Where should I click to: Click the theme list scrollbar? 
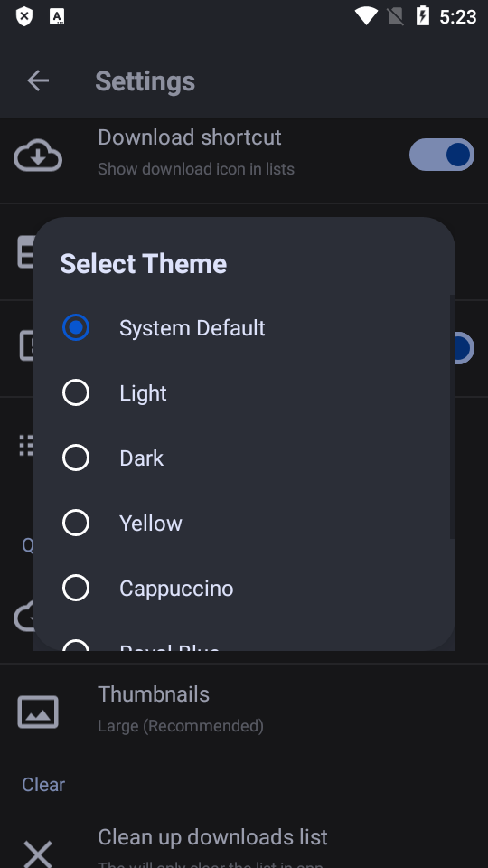(453, 416)
